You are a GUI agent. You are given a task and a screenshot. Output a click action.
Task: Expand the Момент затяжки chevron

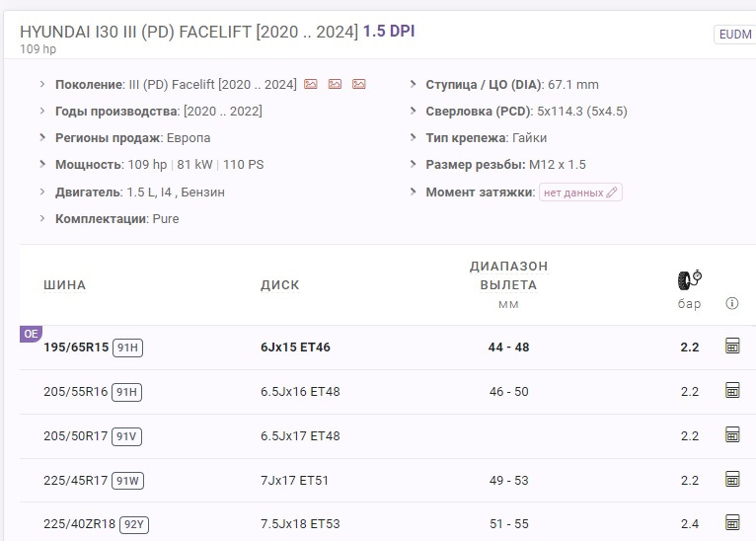tap(413, 192)
